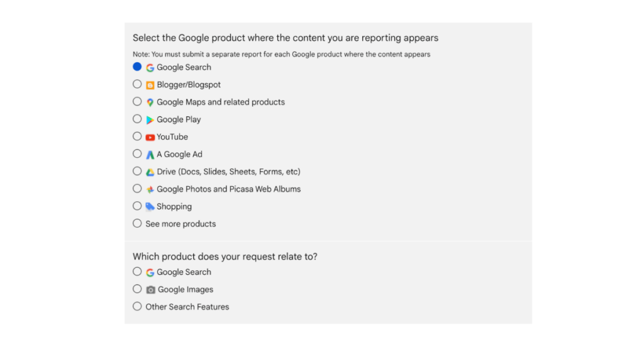Viewport: 644px width, 337px height.
Task: Click the Google Maps and related products label
Action: pos(221,102)
